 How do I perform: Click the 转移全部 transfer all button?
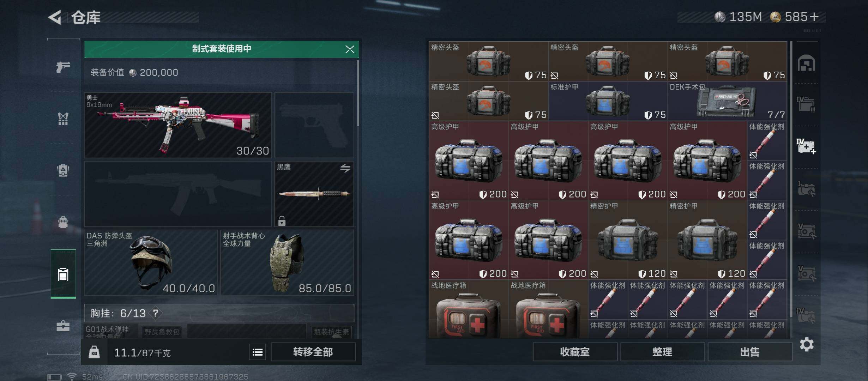coord(313,352)
